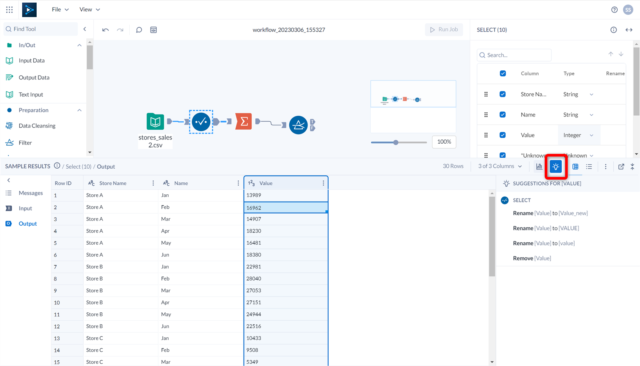Viewport: 640px width, 366px height.
Task: Open Value column type Integer dropdown
Action: [x=579, y=135]
